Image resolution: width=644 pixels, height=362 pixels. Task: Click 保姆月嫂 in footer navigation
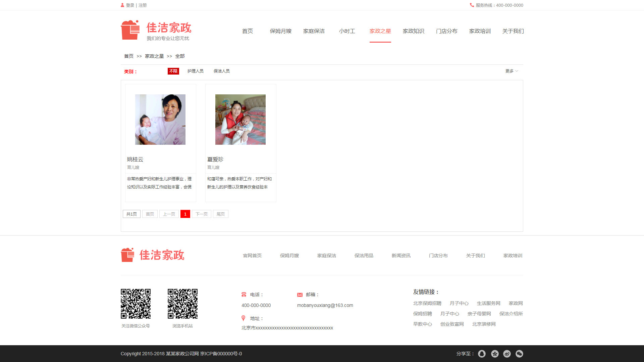coord(289,256)
